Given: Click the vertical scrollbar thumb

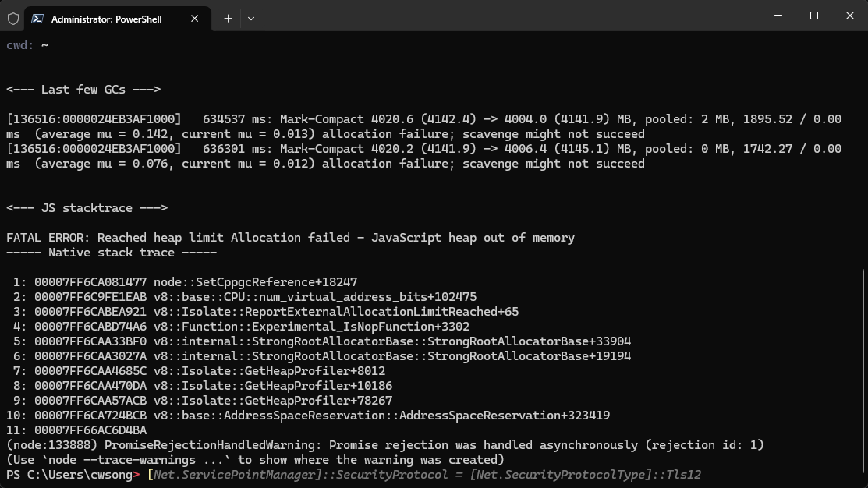Looking at the screenshot, I should 863,374.
